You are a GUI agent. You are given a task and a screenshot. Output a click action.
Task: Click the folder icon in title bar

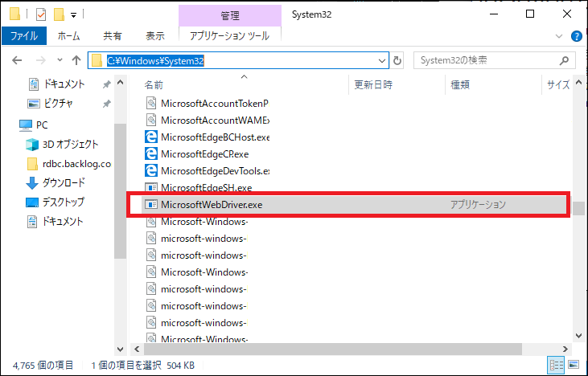15,14
